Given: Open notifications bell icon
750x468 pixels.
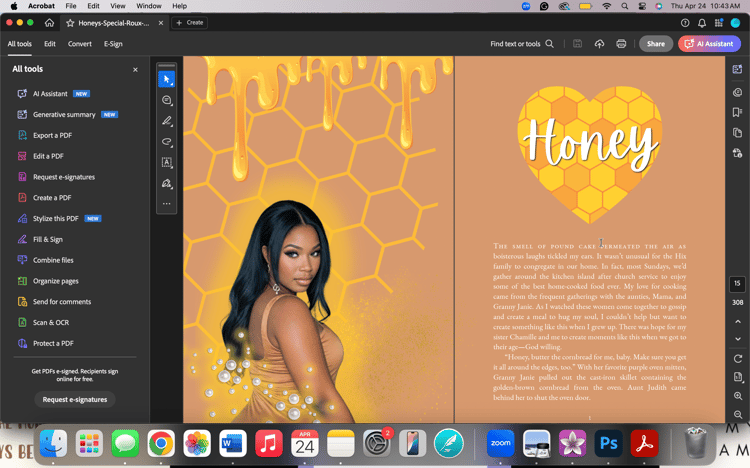Looking at the screenshot, I should [x=702, y=23].
